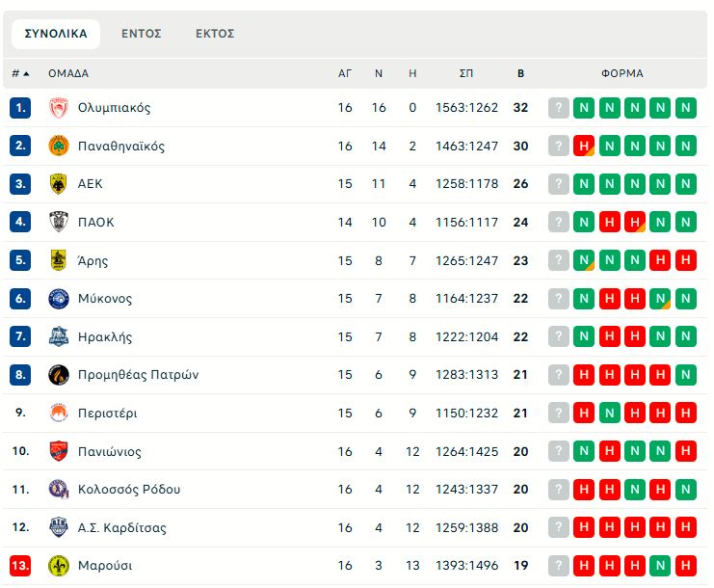Click the B points column header
The height and width of the screenshot is (588, 714).
[x=521, y=73]
